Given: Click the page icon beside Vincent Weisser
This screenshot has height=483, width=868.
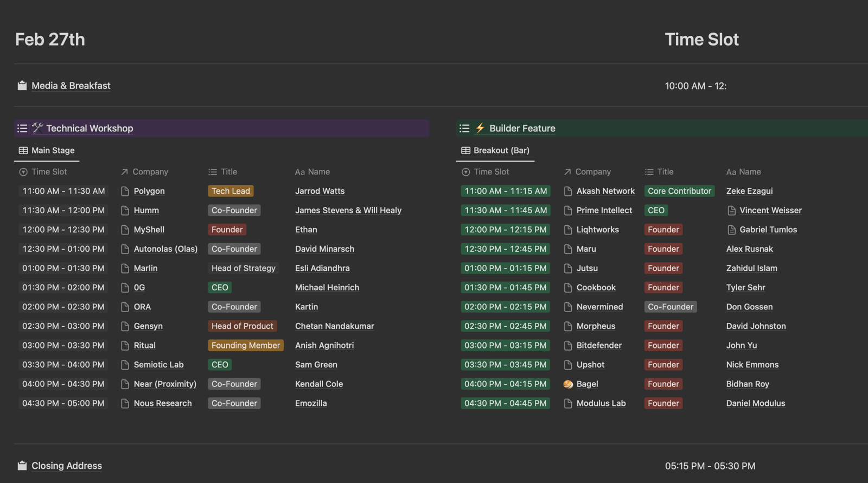Looking at the screenshot, I should tap(731, 211).
